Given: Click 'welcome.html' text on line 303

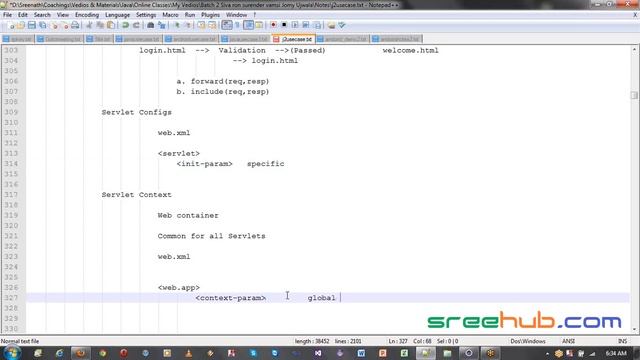Looking at the screenshot, I should tap(410, 51).
